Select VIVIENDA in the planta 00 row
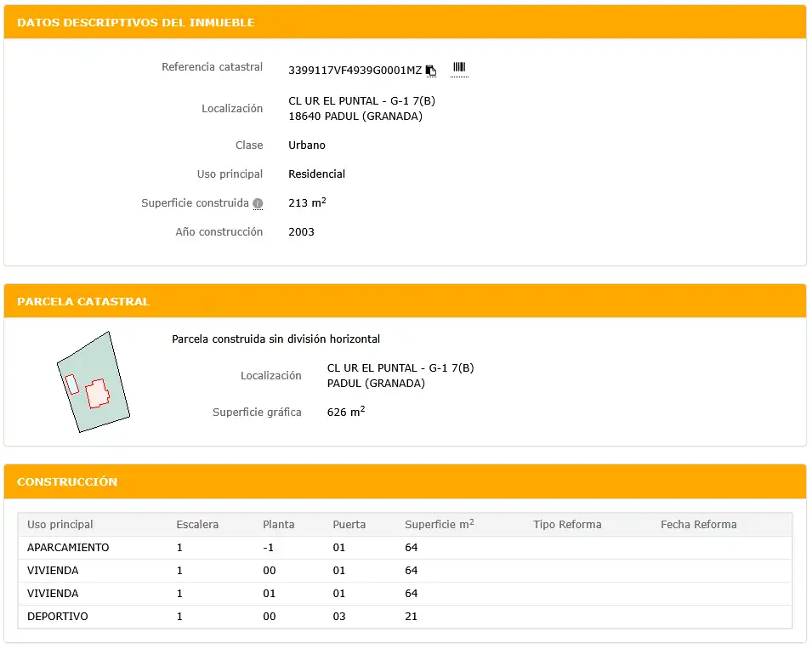This screenshot has height=649, width=812. [53, 571]
